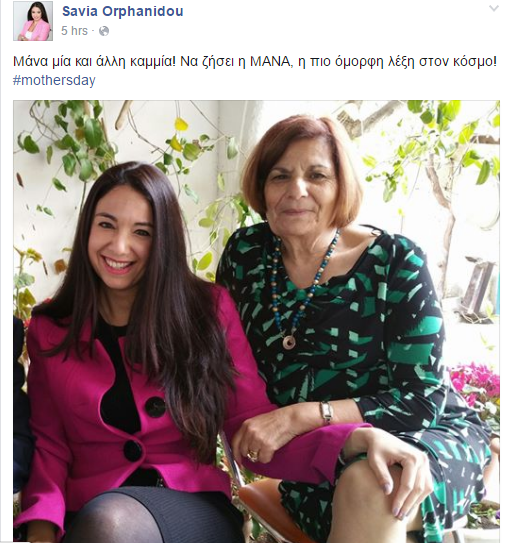Viewport: 509px width, 543px height.
Task: Click the lower black button on magenta jacket
Action: (x=133, y=450)
